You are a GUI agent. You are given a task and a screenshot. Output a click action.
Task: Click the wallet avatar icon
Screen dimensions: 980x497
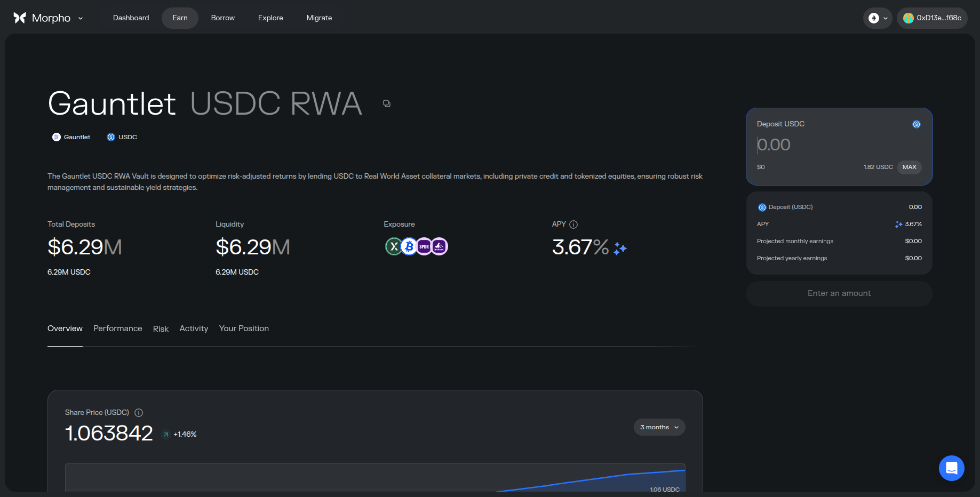point(909,18)
